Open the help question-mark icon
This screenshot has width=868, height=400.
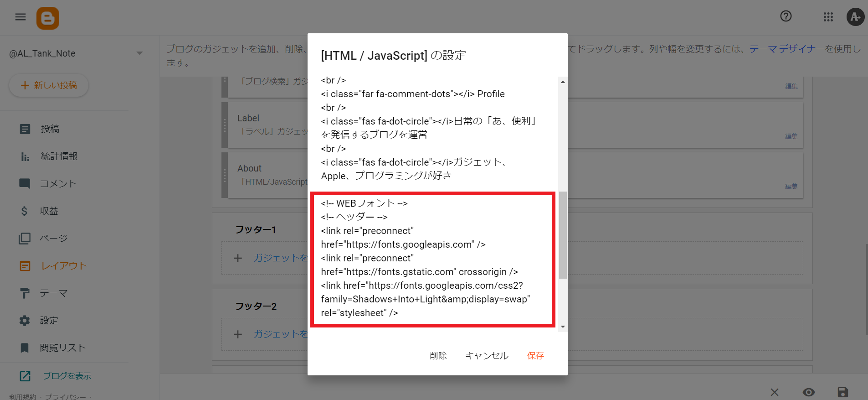pyautogui.click(x=786, y=16)
